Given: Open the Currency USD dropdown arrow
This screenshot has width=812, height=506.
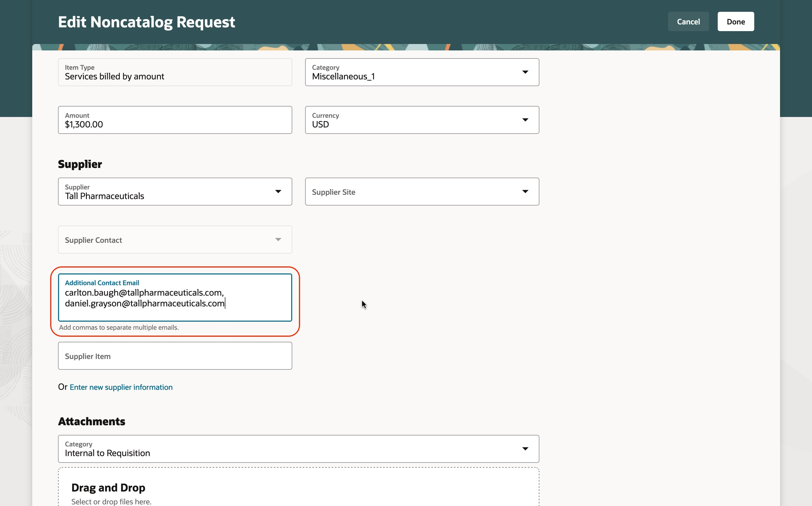Looking at the screenshot, I should pyautogui.click(x=525, y=120).
